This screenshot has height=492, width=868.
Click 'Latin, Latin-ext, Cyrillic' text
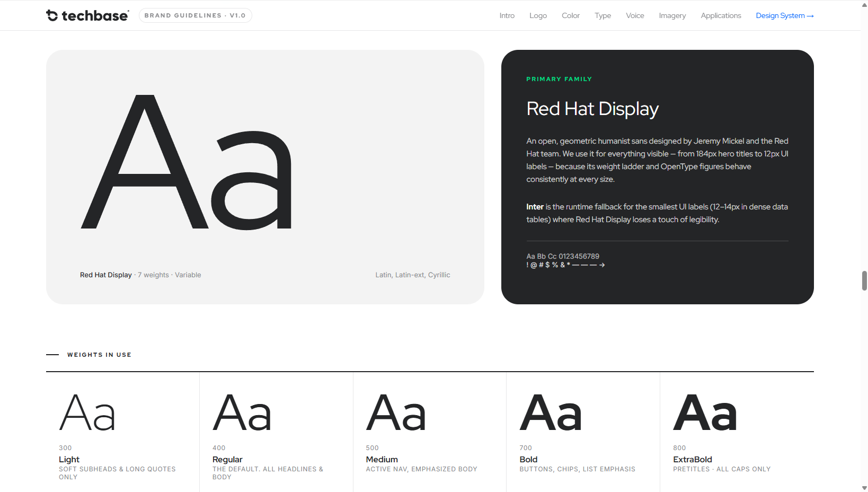click(413, 275)
